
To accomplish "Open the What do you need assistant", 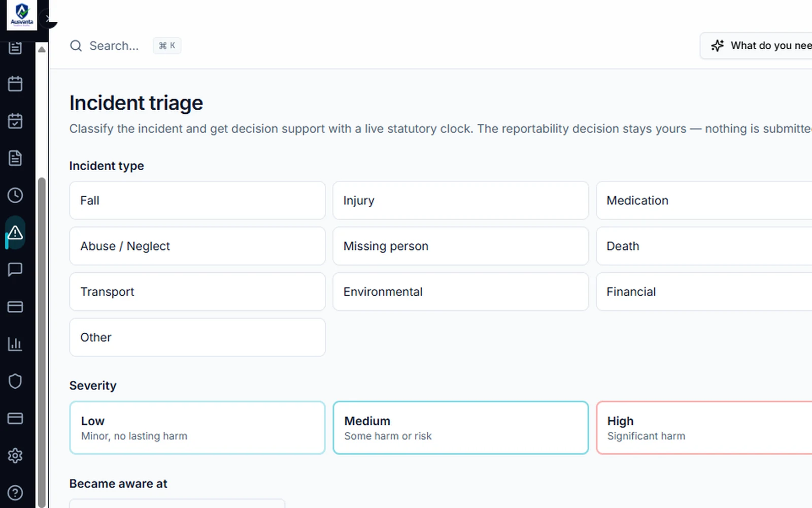I will (x=756, y=46).
